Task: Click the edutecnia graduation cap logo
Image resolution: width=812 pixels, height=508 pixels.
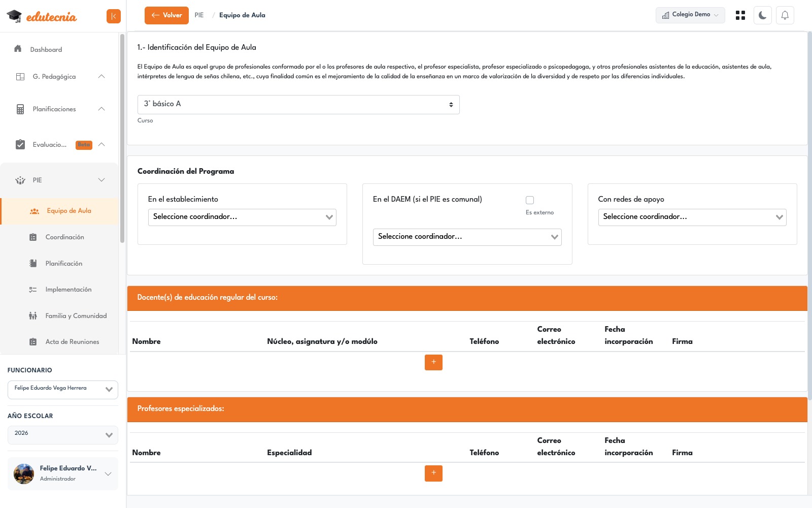Action: coord(14,16)
